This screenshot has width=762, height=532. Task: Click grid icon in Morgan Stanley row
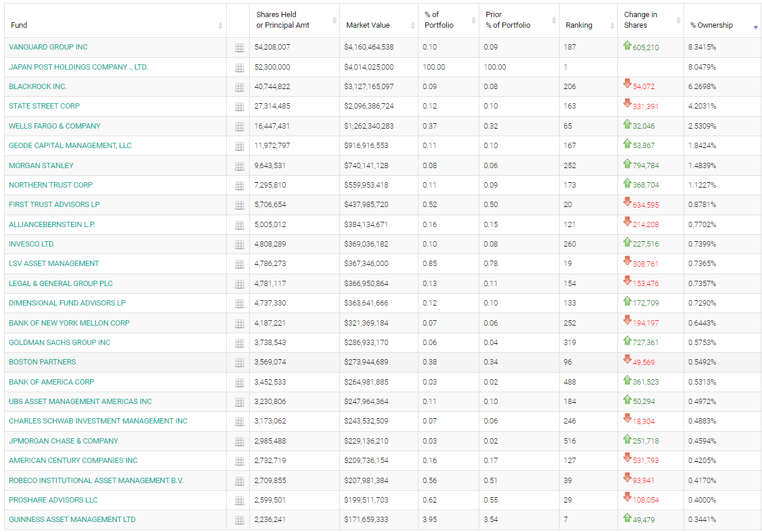(x=240, y=166)
